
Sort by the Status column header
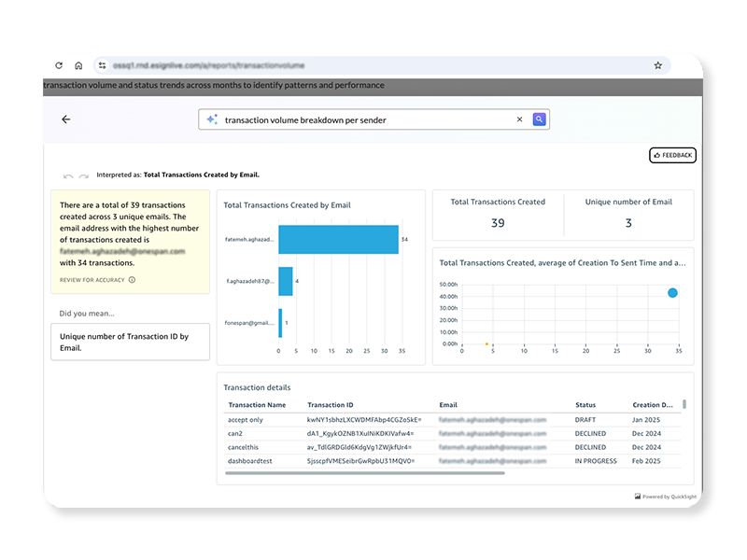[x=585, y=405]
